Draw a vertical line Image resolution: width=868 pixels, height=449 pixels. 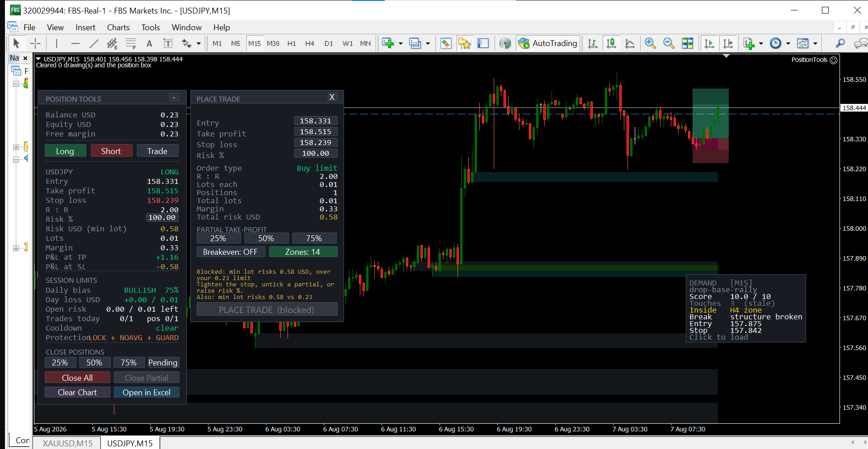tap(57, 43)
